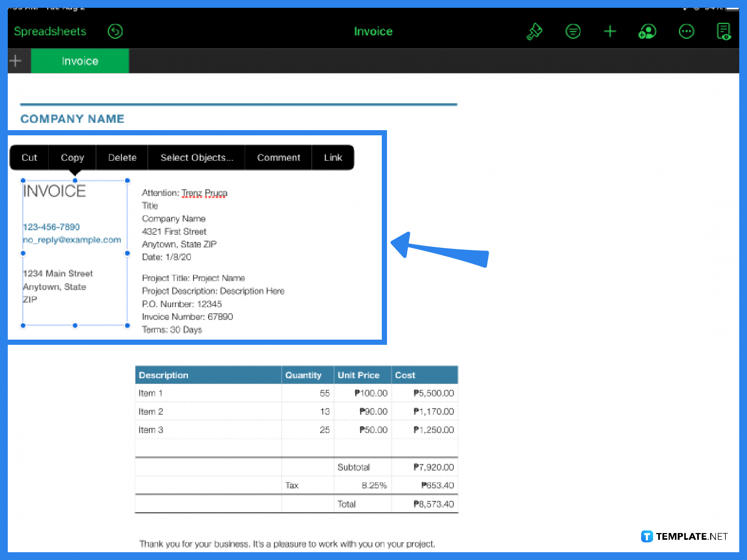Tap the Insert plus icon in toolbar
Image resolution: width=747 pixels, height=560 pixels.
point(610,31)
